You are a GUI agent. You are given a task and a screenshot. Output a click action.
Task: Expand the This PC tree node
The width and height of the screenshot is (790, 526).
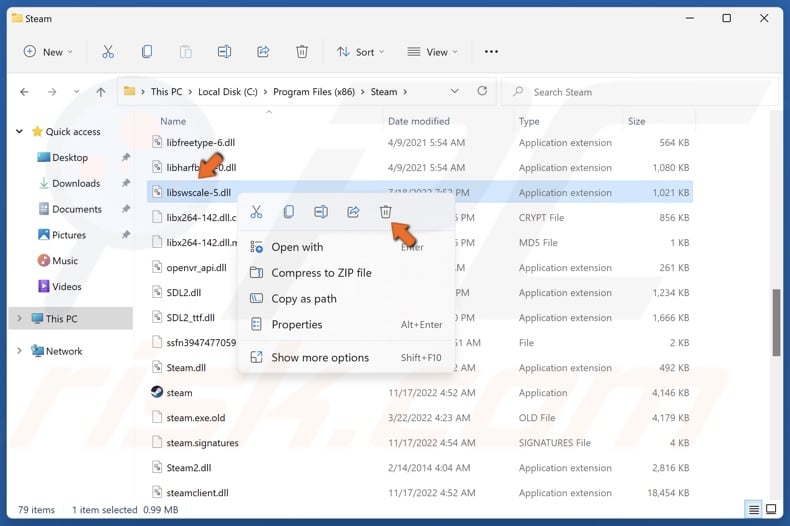click(x=19, y=318)
